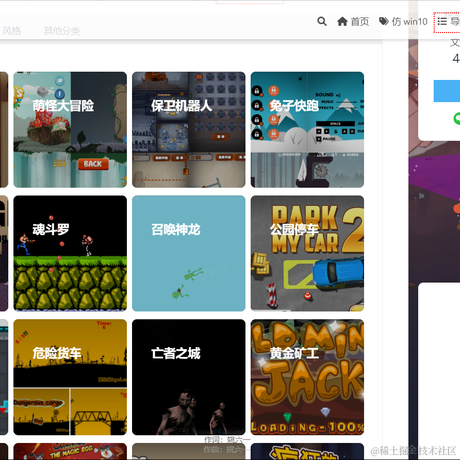Open the 公园停车 game card

(x=307, y=253)
